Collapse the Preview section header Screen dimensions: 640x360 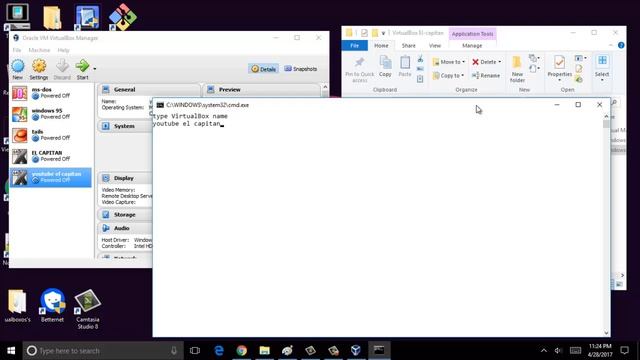[x=261, y=89]
